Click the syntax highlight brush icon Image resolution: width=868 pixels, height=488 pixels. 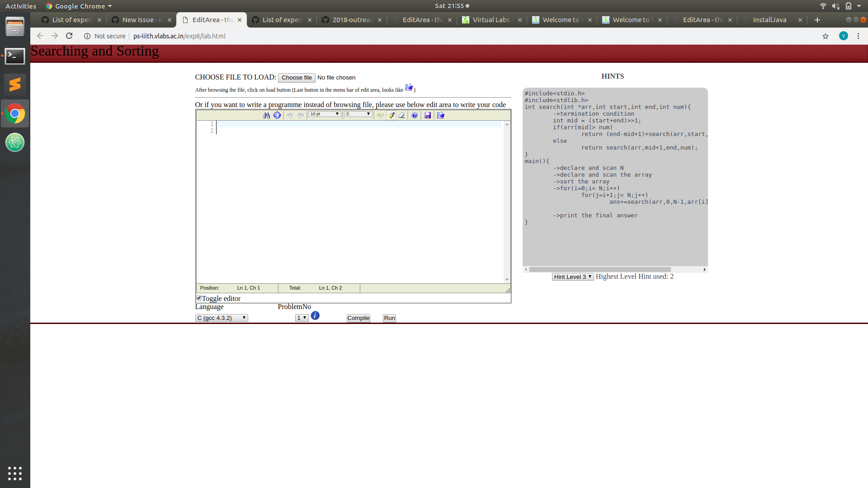pyautogui.click(x=391, y=115)
